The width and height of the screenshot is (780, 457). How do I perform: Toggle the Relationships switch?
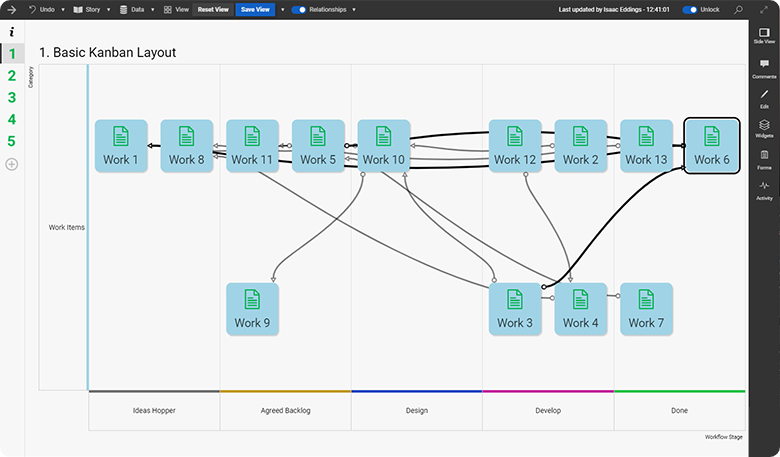coord(298,9)
